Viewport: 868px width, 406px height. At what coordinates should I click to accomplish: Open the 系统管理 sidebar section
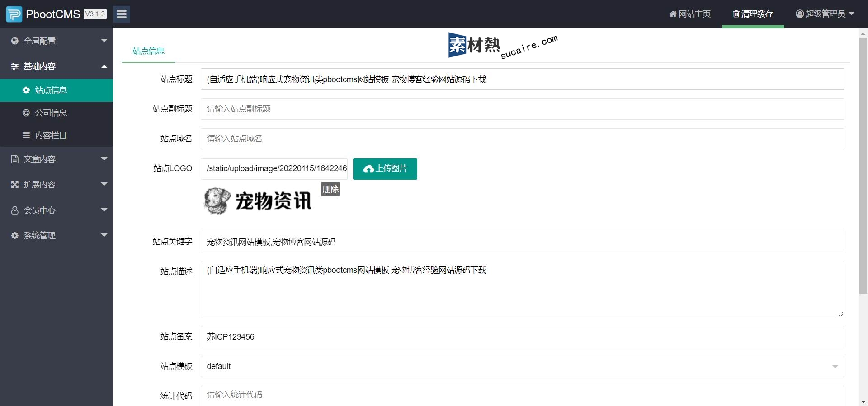(x=57, y=235)
